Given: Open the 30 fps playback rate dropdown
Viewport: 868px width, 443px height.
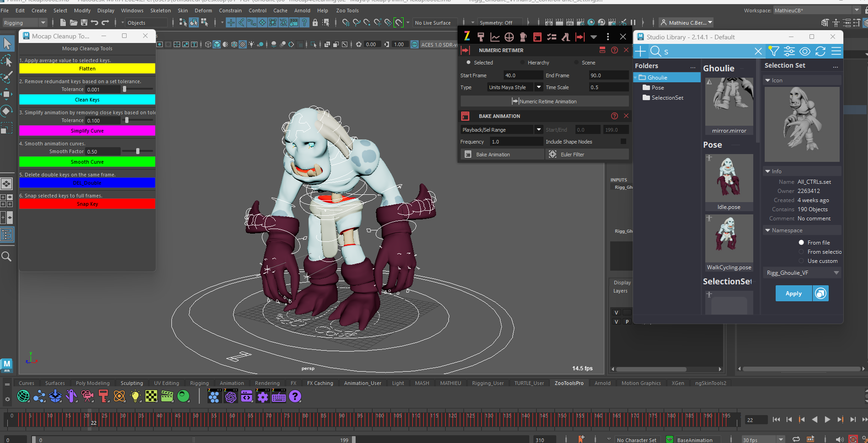Looking at the screenshot, I should pos(763,440).
